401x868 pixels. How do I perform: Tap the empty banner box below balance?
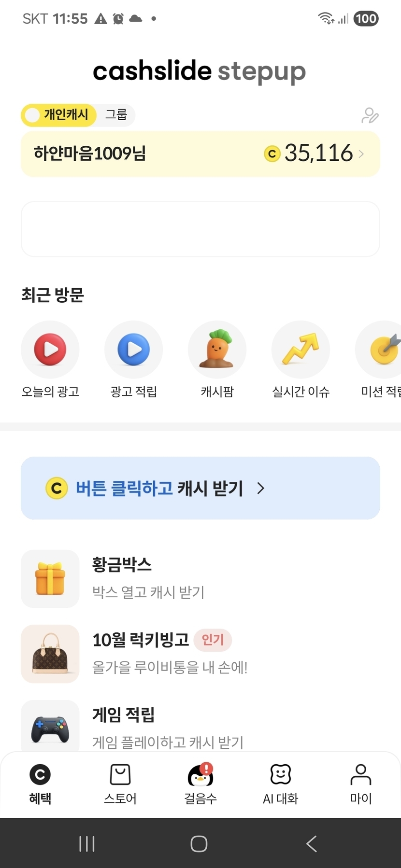(200, 229)
